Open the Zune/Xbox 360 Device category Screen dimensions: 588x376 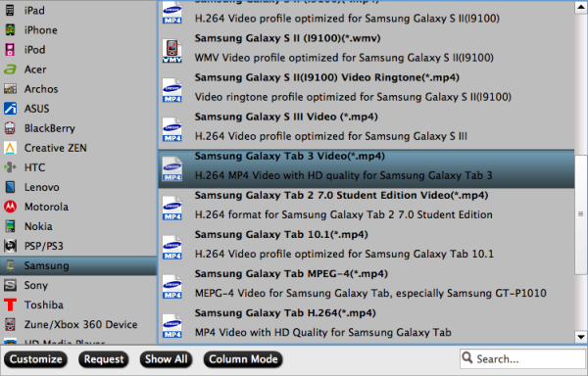coord(78,324)
